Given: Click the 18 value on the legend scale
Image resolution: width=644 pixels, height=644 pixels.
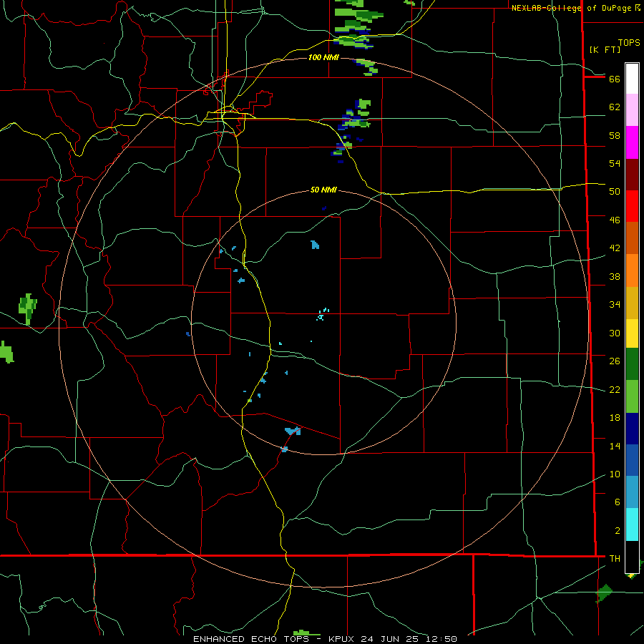Looking at the screenshot, I should (615, 418).
